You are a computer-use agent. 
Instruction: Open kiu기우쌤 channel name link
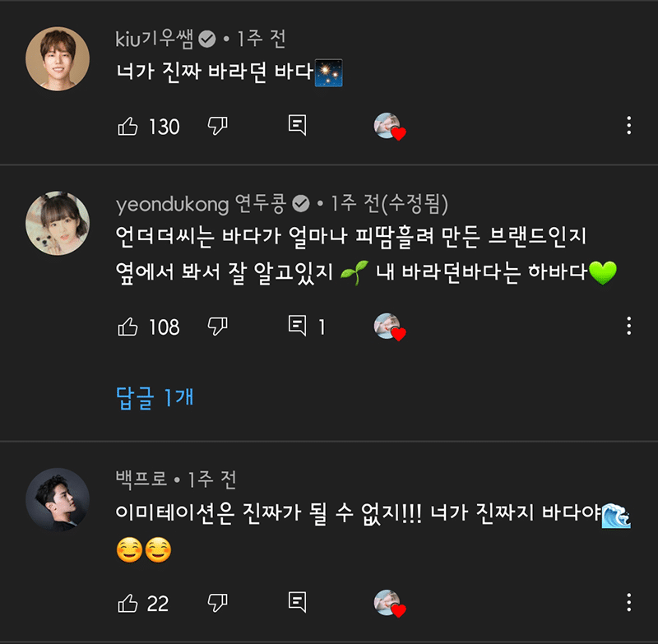point(157,38)
